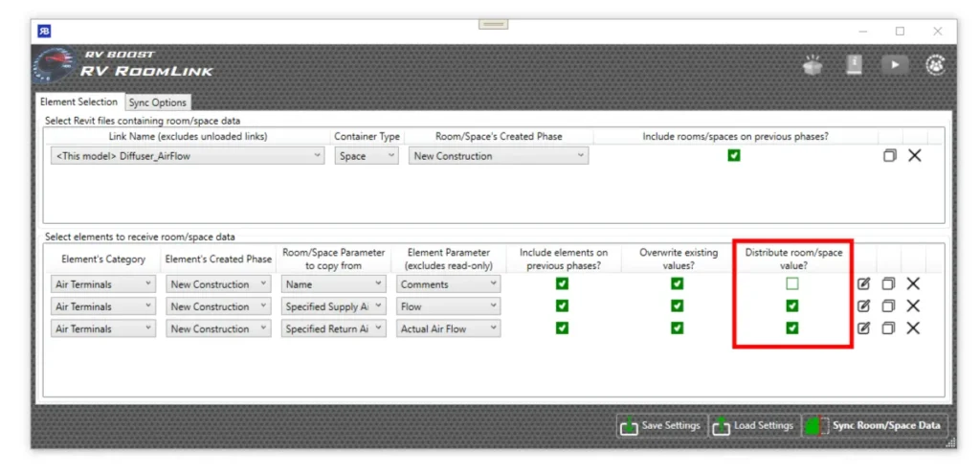This screenshot has height=475, width=980.
Task: Click the pull handle at top center
Action: [x=493, y=24]
